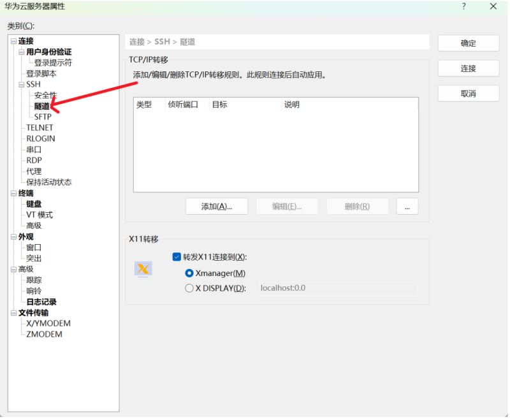Choose the X DISPLAY(D) radio option
The image size is (510, 420).
coord(189,288)
